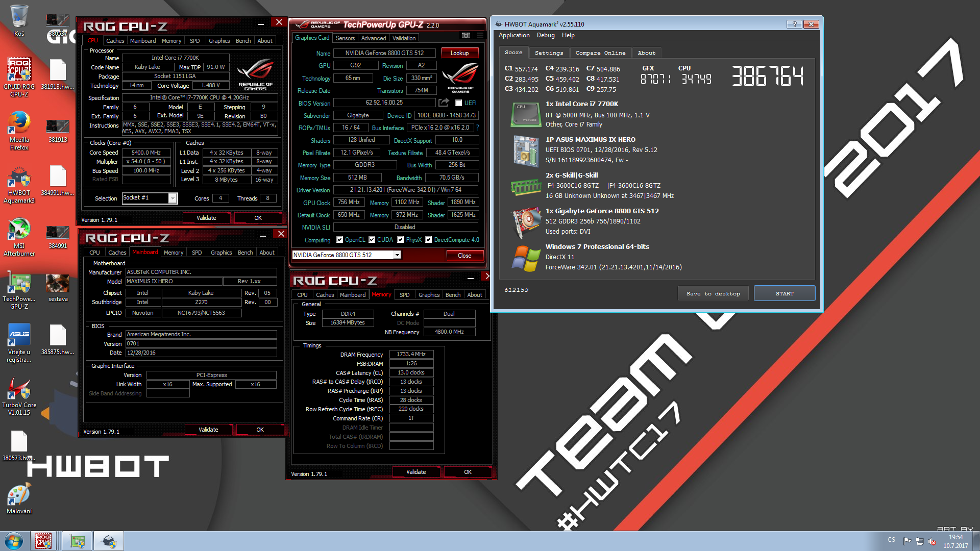Expand the Socket #1 selection dropdown
Screen dimensions: 980x551
pos(173,198)
